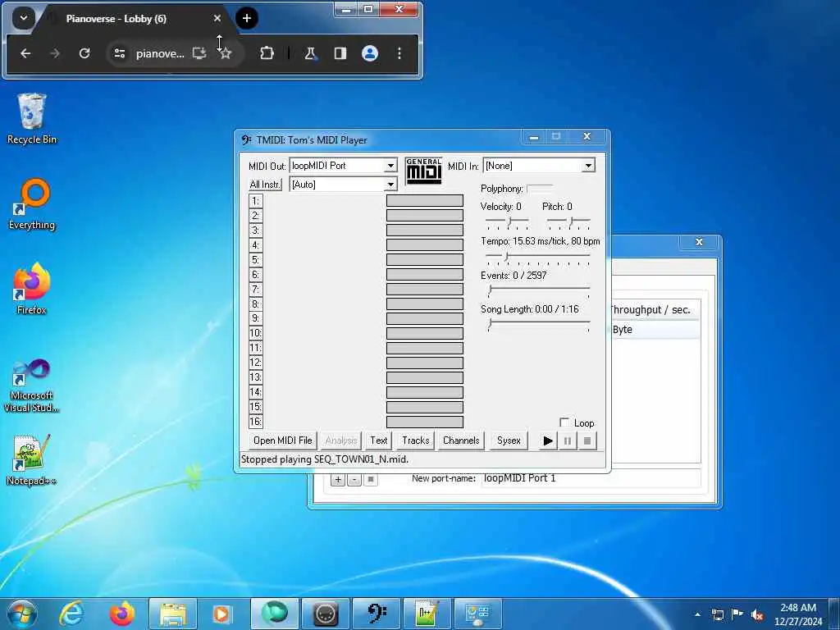Click the New port-name field in loopMIDI
The height and width of the screenshot is (630, 840).
click(x=591, y=478)
